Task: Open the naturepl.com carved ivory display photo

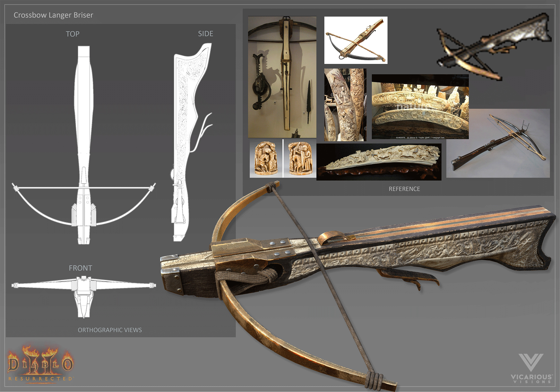Action: click(420, 107)
